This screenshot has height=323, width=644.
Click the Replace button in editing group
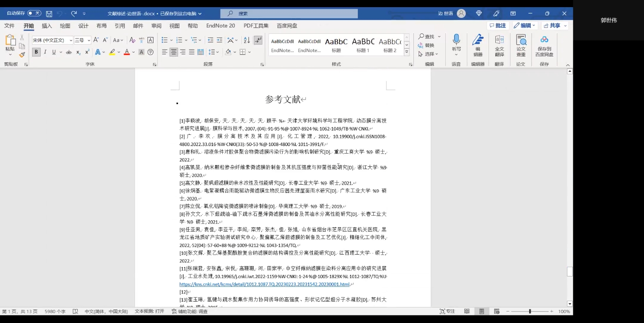coord(426,45)
